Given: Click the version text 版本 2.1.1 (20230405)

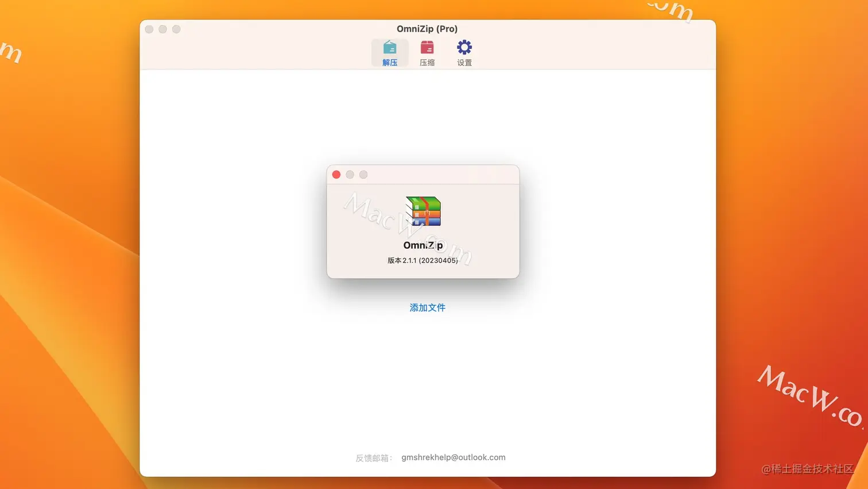Looking at the screenshot, I should (x=423, y=260).
